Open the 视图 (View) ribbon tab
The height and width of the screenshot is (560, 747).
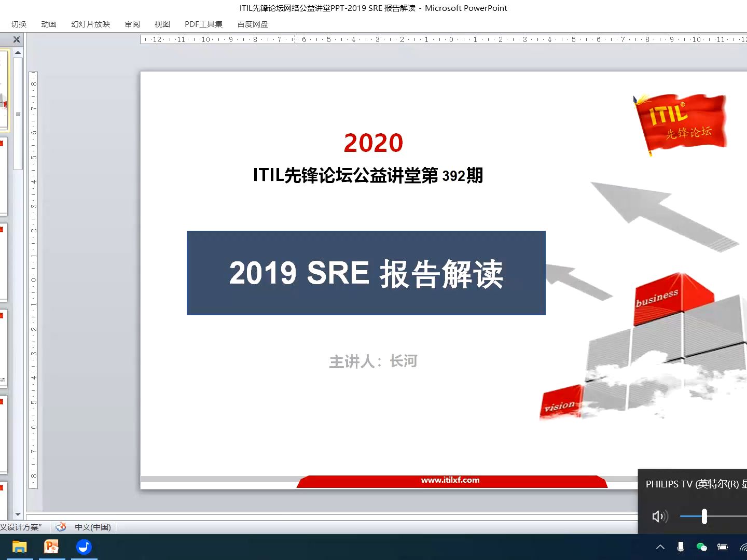[x=162, y=24]
